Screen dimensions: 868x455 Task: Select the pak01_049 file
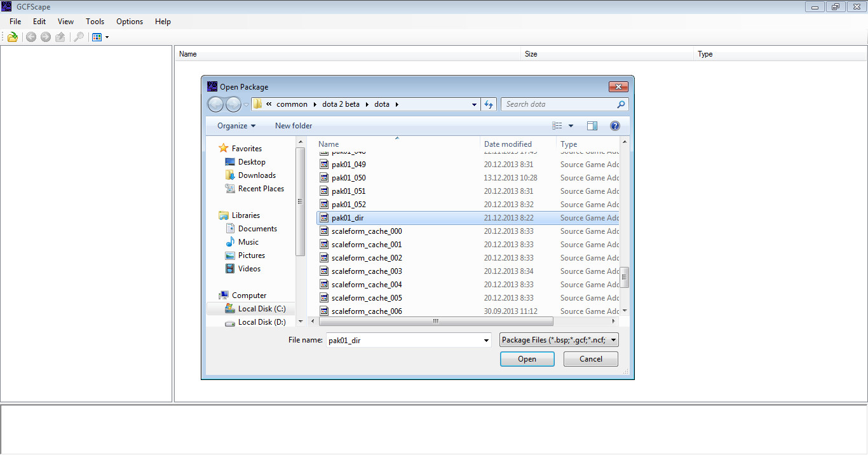tap(348, 165)
